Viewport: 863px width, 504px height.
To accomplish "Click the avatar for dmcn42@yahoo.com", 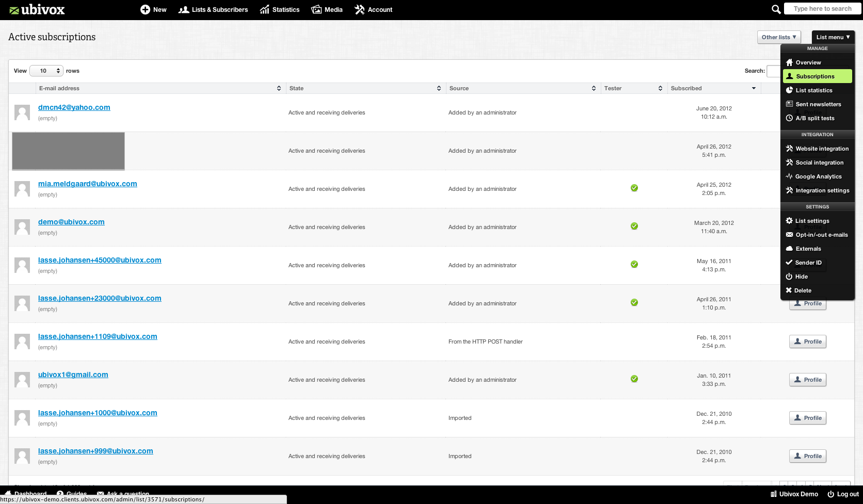I will click(x=22, y=112).
